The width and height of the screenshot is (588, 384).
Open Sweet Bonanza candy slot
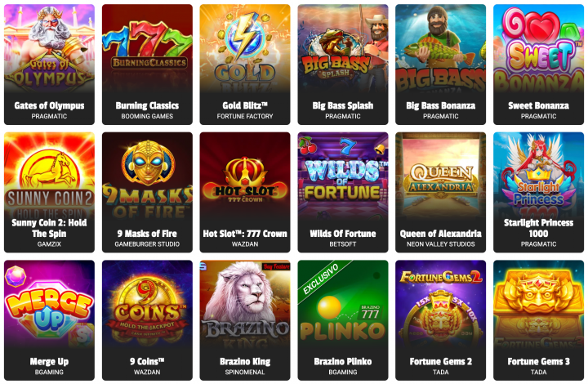click(x=538, y=64)
